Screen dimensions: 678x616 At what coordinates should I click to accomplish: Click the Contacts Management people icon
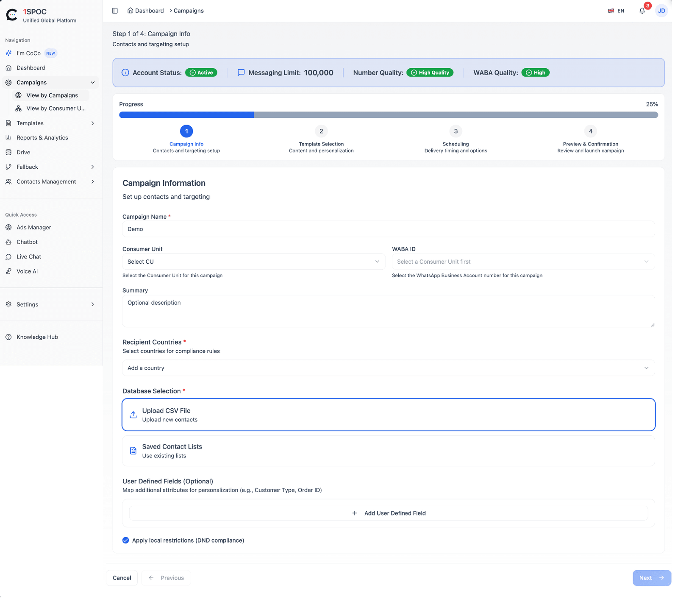click(8, 181)
